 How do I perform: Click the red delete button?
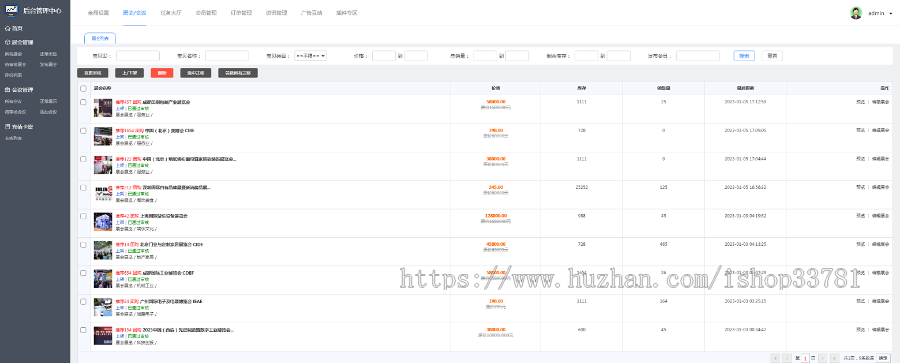point(162,73)
